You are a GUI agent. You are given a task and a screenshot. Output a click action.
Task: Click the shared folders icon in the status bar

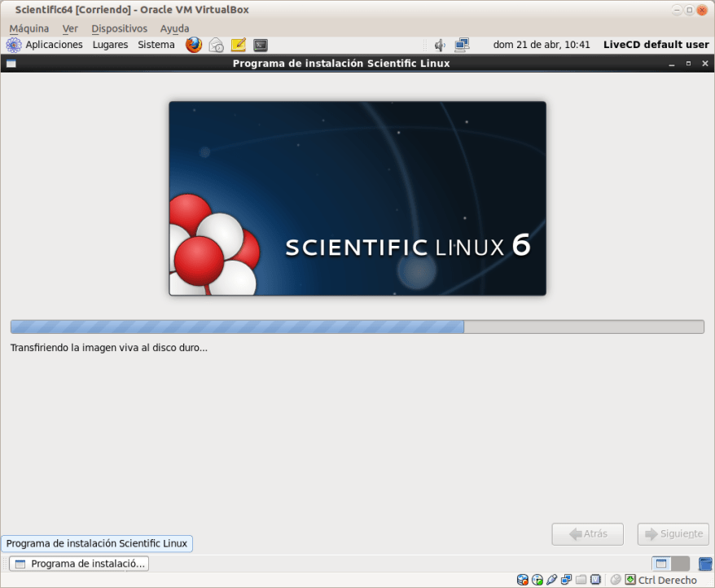581,579
